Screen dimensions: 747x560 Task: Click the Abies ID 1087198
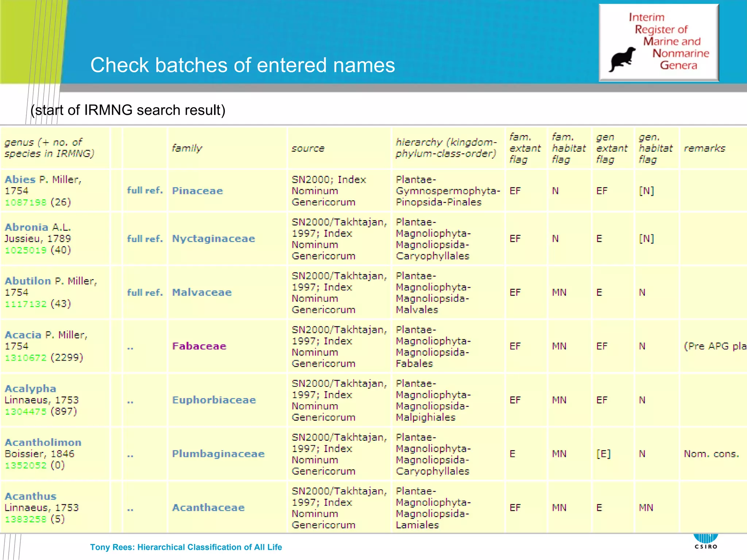pyautogui.click(x=26, y=202)
